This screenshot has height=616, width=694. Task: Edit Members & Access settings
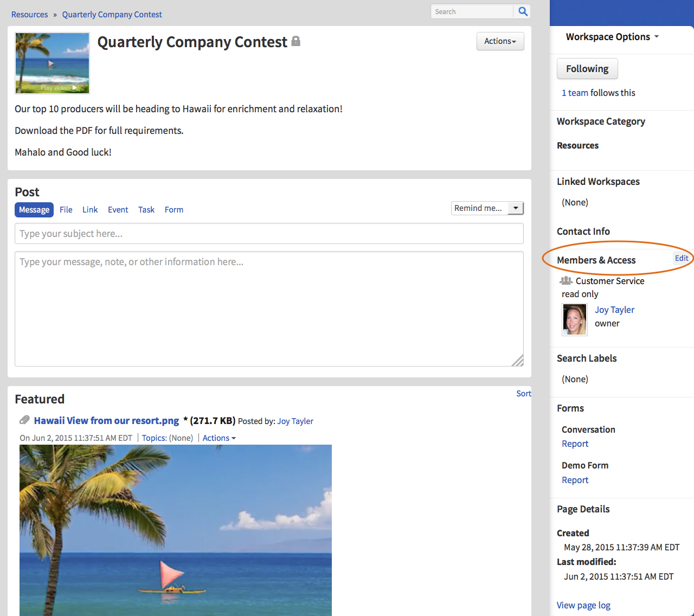pyautogui.click(x=682, y=258)
